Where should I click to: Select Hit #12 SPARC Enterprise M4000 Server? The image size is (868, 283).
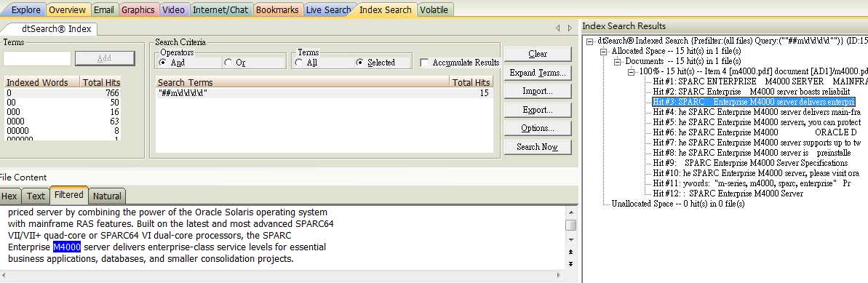[728, 194]
